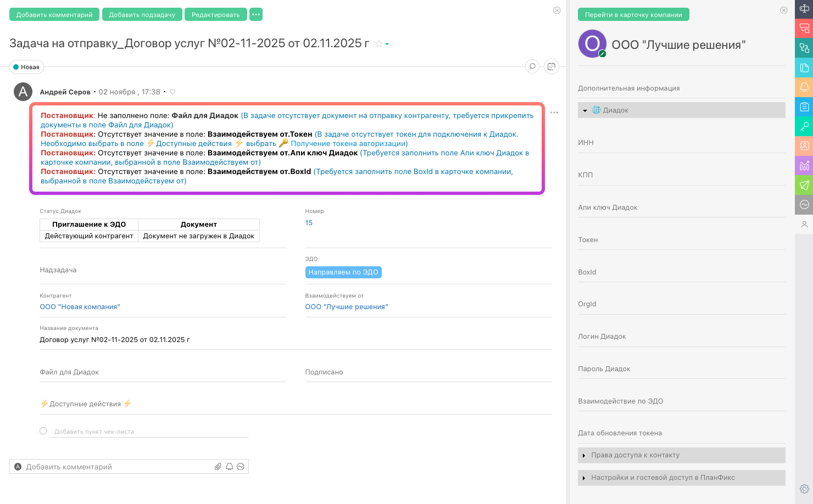Open the ООО "Новая компания" contractor link
Image resolution: width=813 pixels, height=504 pixels.
click(x=80, y=307)
